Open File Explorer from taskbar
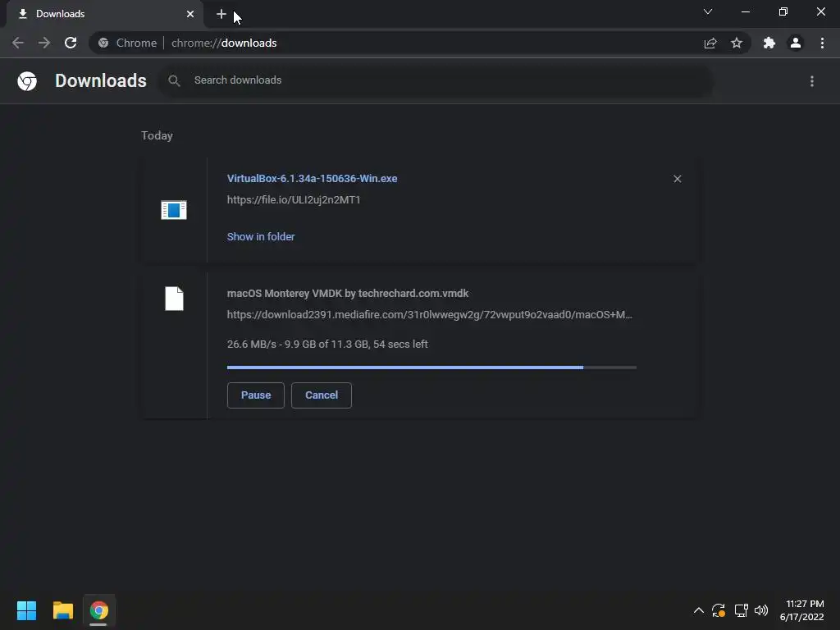 (62, 610)
